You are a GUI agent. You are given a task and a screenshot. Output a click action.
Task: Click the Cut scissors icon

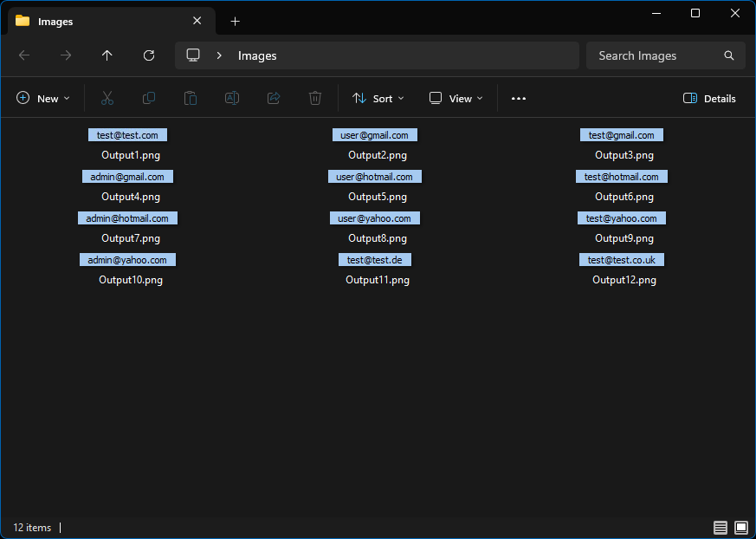pyautogui.click(x=107, y=99)
